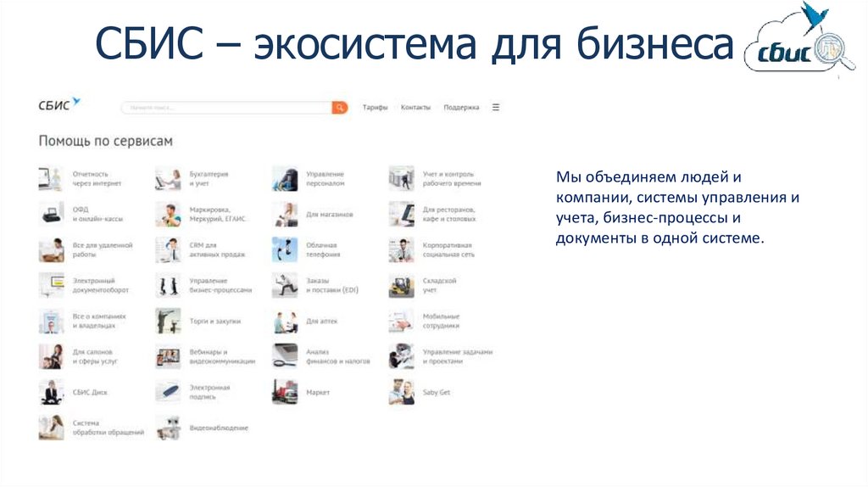The image size is (868, 487).
Task: Click the Анализ финансов и налогов icon
Action: (285, 356)
